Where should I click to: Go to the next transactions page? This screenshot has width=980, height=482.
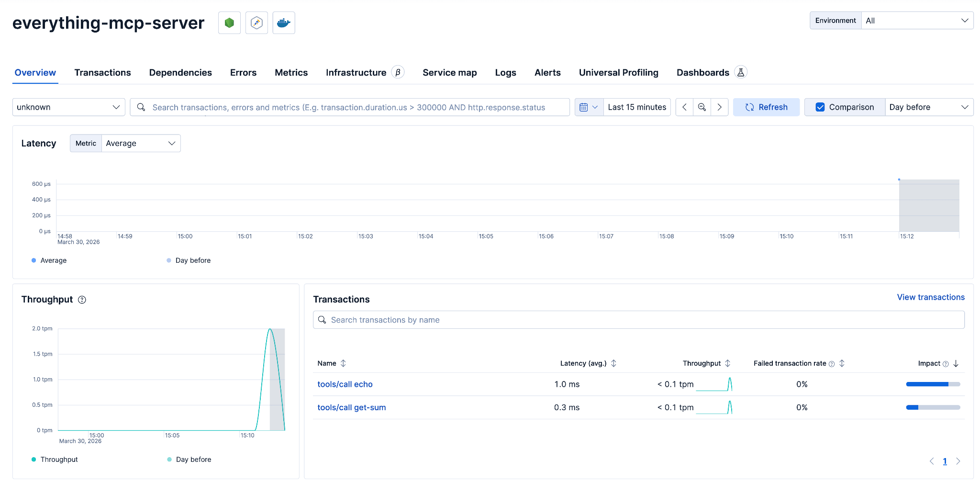[958, 461]
